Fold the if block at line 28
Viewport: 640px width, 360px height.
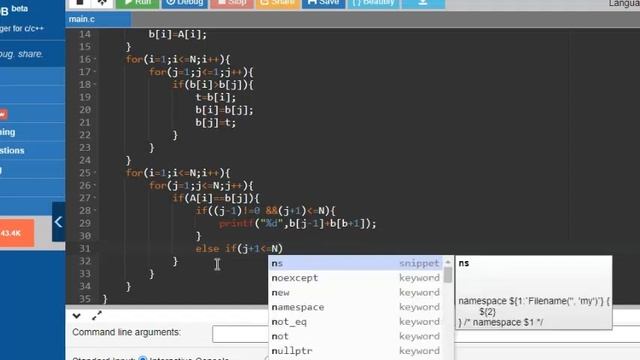pyautogui.click(x=95, y=211)
